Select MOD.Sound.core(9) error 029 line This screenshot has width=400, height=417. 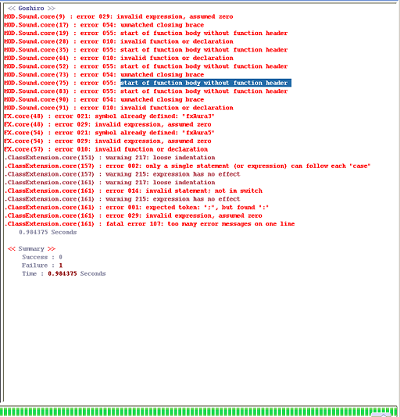pyautogui.click(x=119, y=17)
